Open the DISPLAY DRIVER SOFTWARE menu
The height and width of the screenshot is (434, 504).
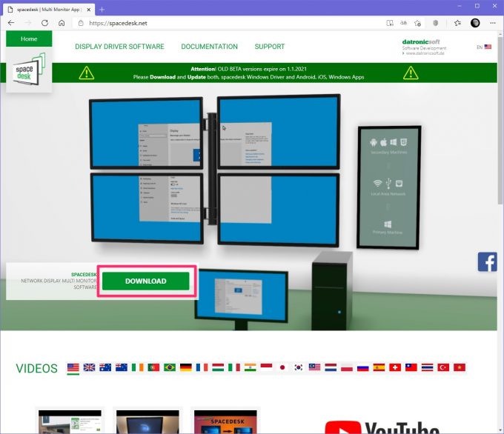click(119, 47)
